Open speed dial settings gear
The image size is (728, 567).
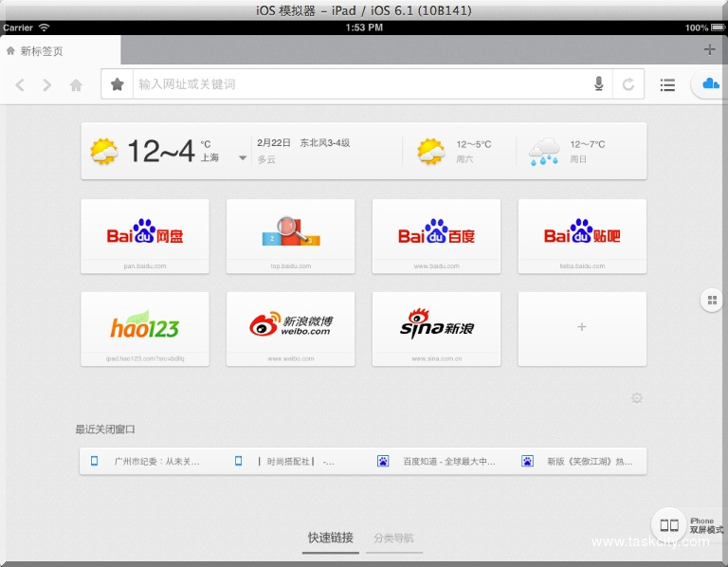[x=637, y=398]
